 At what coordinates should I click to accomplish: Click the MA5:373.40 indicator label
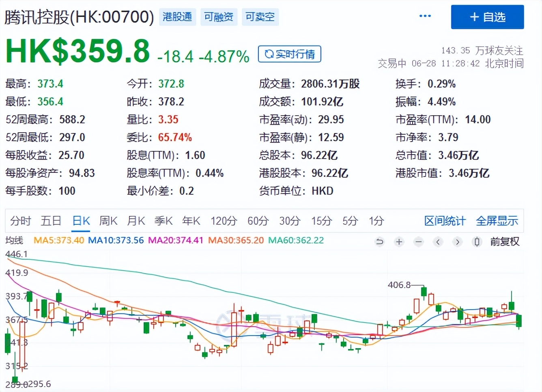pos(59,240)
